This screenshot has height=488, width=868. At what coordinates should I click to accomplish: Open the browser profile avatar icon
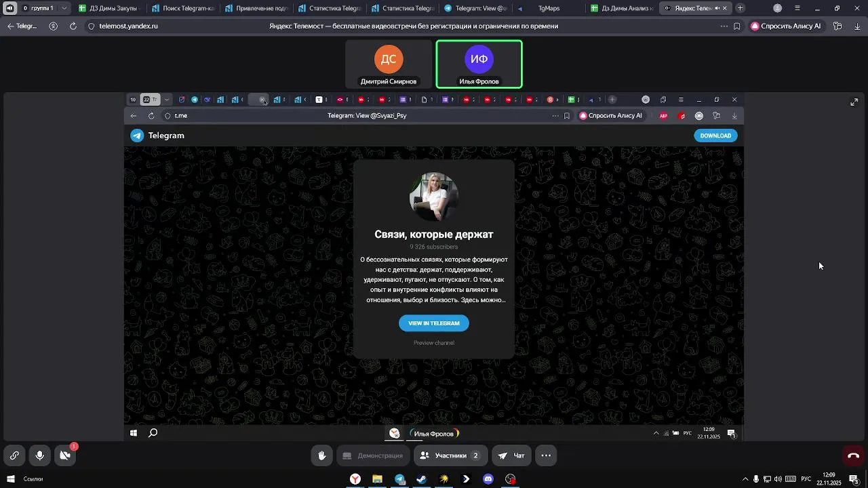pyautogui.click(x=778, y=8)
